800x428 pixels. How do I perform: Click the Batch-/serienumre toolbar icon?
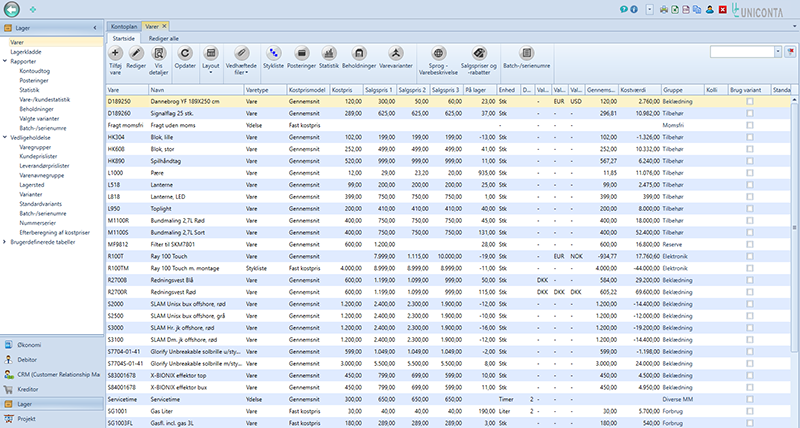click(x=527, y=53)
